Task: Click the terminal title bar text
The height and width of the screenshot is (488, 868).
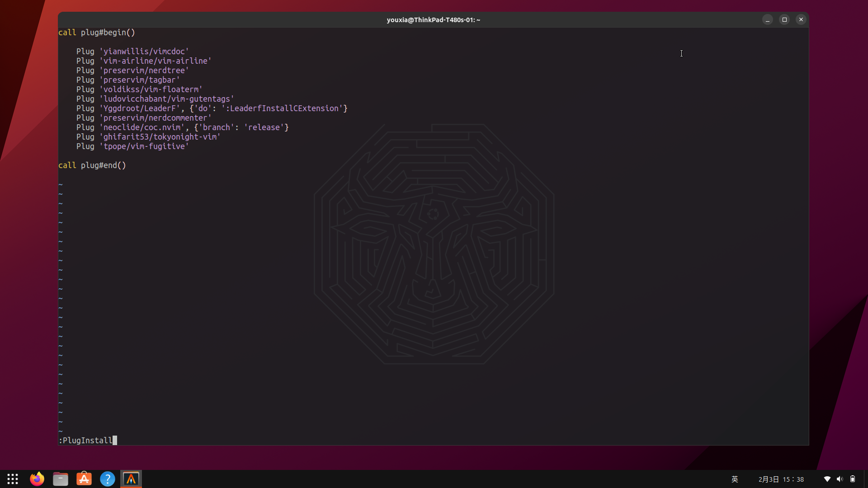Action: [433, 19]
